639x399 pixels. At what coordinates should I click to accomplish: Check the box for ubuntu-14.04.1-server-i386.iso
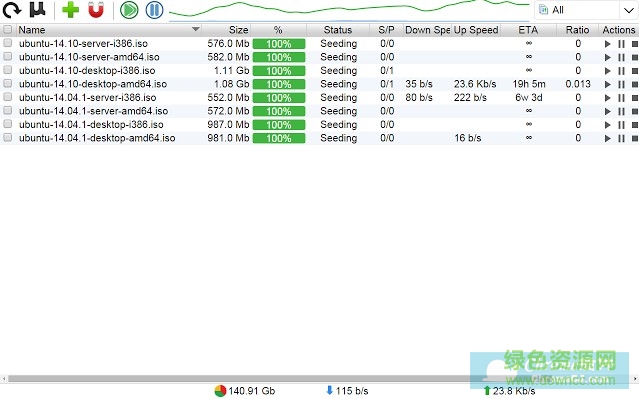coord(7,97)
